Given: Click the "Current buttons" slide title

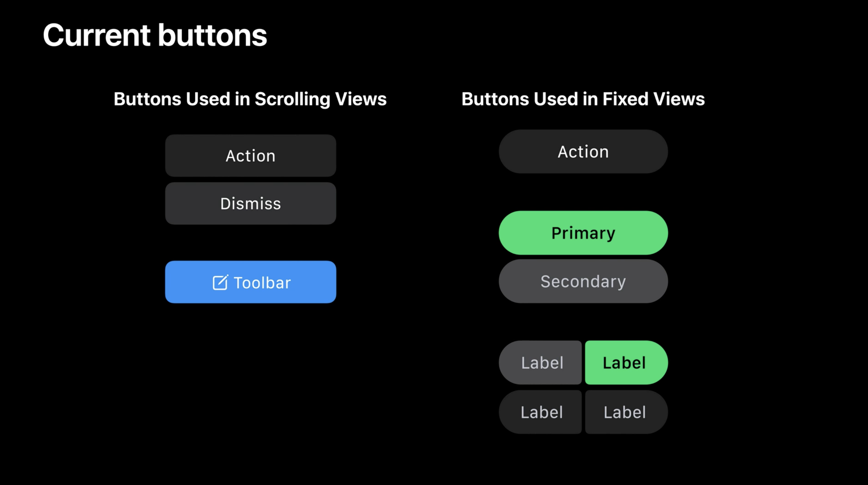Looking at the screenshot, I should 155,35.
